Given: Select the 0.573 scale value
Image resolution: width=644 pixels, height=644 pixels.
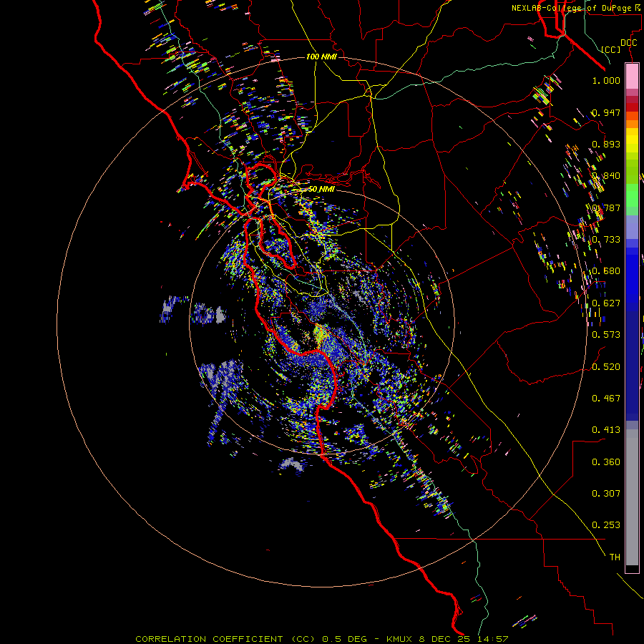Looking at the screenshot, I should pos(606,335).
